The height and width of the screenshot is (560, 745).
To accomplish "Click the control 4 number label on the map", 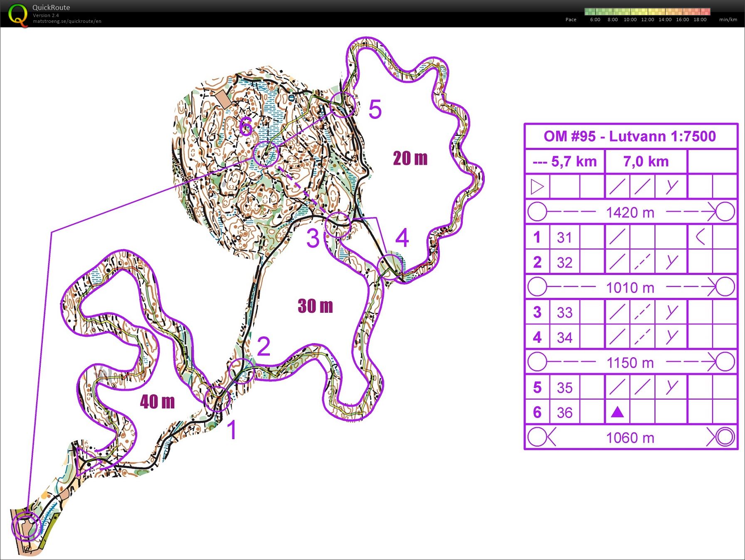I will tap(402, 238).
